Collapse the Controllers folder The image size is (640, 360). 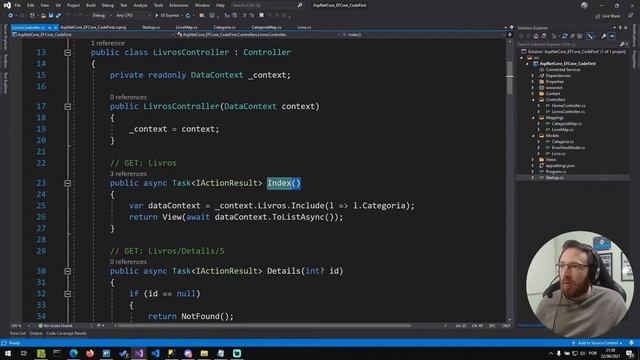point(533,100)
